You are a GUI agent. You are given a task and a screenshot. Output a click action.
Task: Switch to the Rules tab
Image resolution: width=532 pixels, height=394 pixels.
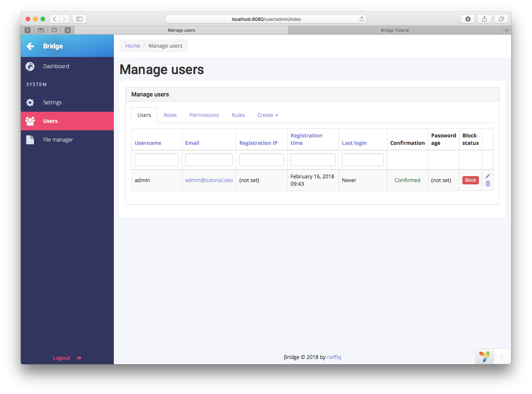pos(238,115)
